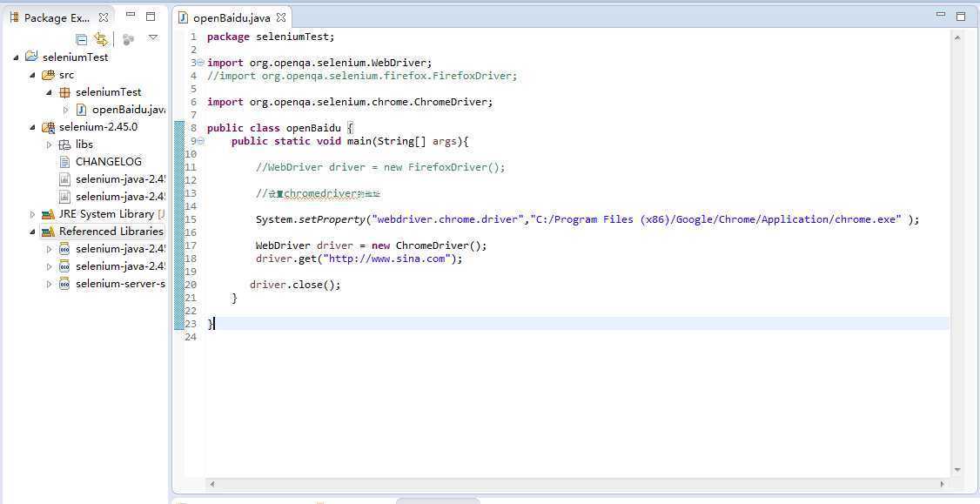This screenshot has height=504, width=980.
Task: Collapse the src folder node
Action: [32, 74]
